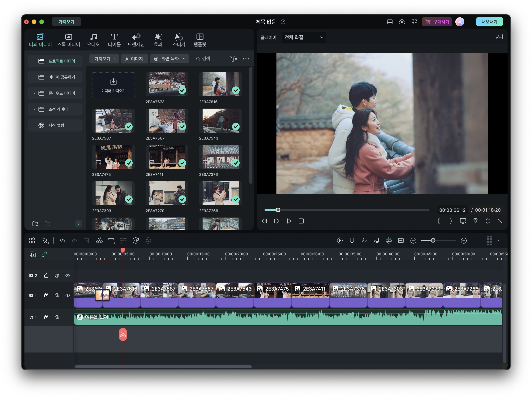
Task: Click the voiceover microphone icon
Action: tap(364, 240)
